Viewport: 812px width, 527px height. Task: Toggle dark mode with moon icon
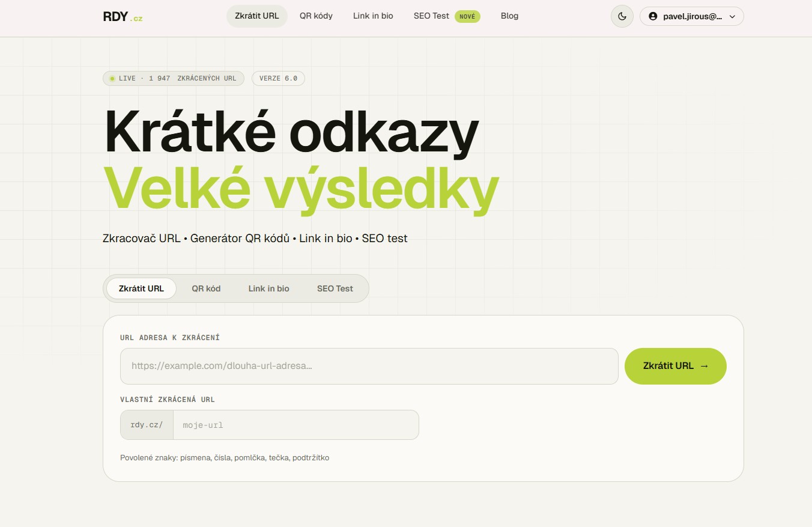(x=622, y=16)
